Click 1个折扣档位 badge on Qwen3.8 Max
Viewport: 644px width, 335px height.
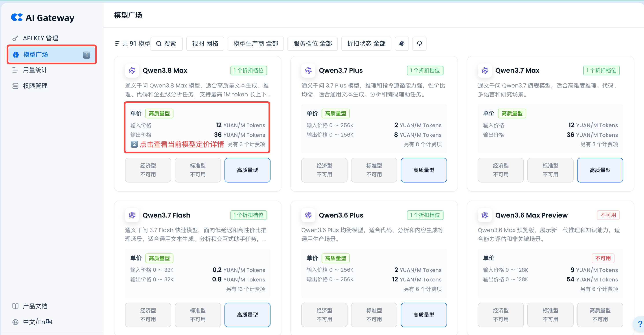tap(248, 71)
